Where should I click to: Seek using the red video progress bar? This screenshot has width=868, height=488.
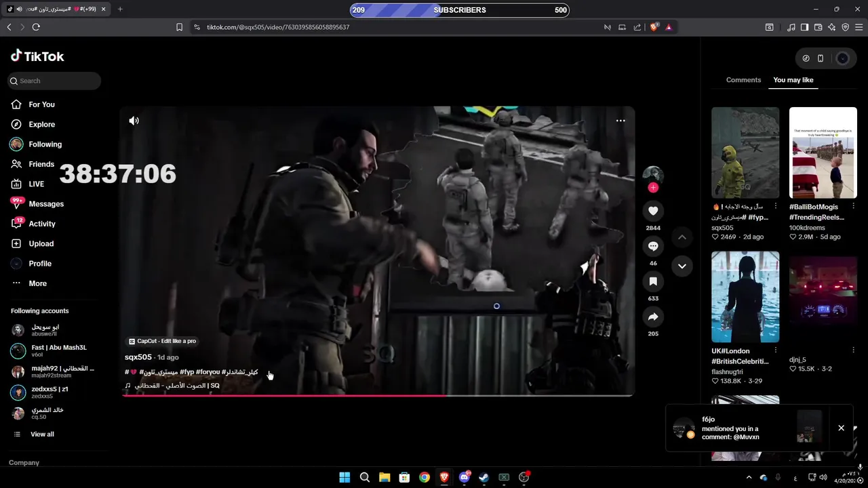pyautogui.click(x=378, y=395)
